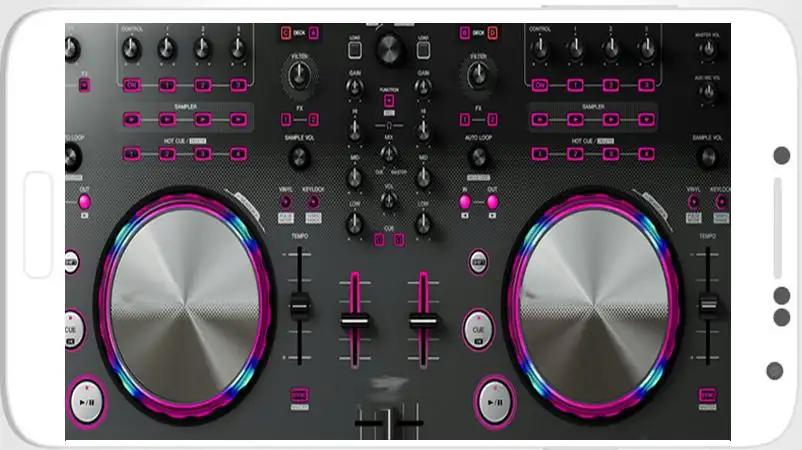This screenshot has width=802, height=450.
Task: Hit Hot Cue 1 on left deck
Action: point(131,154)
